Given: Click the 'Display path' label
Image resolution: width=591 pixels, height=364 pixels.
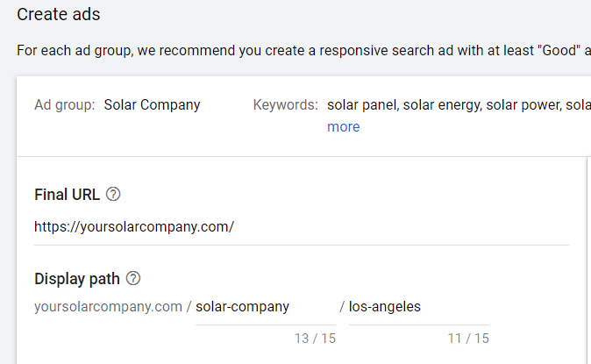Looking at the screenshot, I should tap(76, 279).
